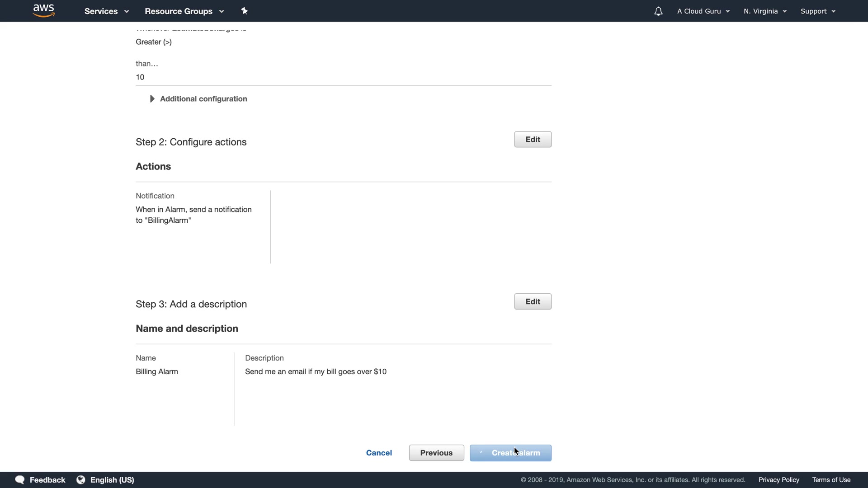Click the pin shortcuts icon
Screen dimensions: 868x488
click(x=245, y=11)
